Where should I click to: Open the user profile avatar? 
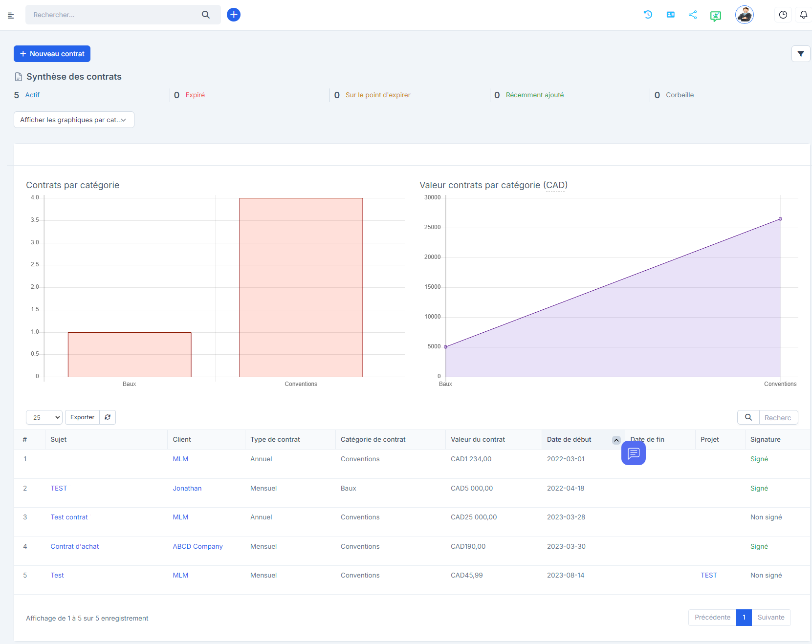(745, 15)
